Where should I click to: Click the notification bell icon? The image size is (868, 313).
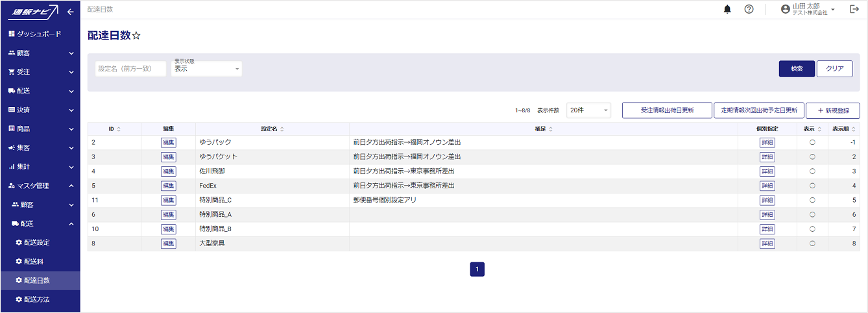coord(727,9)
